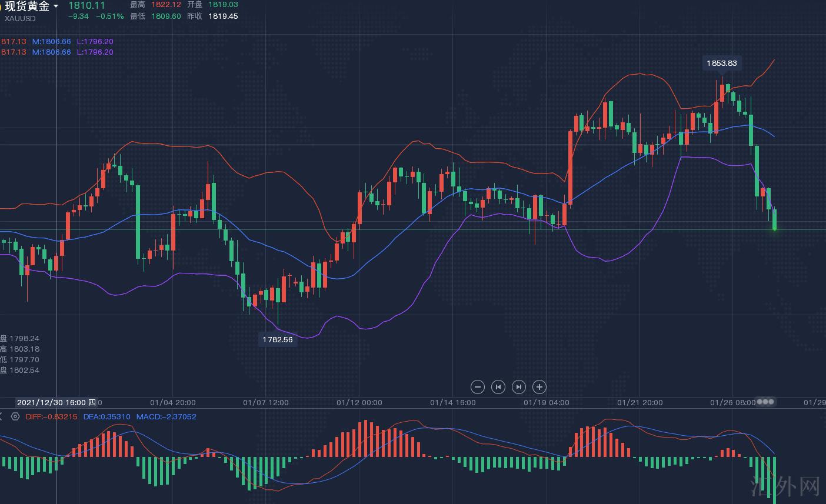Click the 01/07 12:00 time axis label
Screen dimensions: 826x504
coord(266,402)
